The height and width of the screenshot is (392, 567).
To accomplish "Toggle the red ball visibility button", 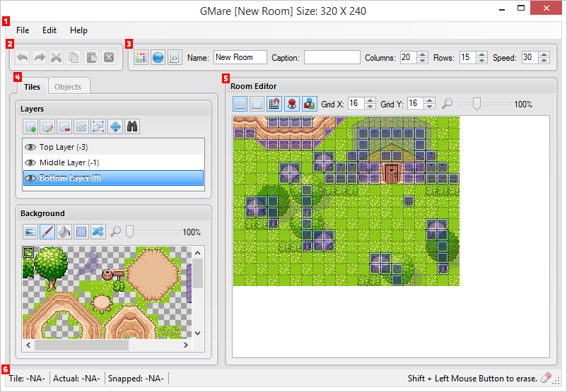I will tap(292, 104).
